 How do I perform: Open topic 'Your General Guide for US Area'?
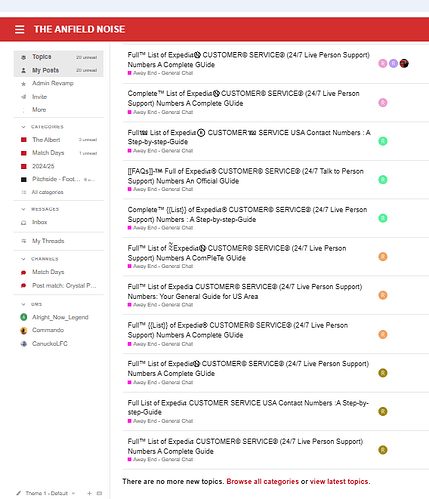click(x=245, y=292)
